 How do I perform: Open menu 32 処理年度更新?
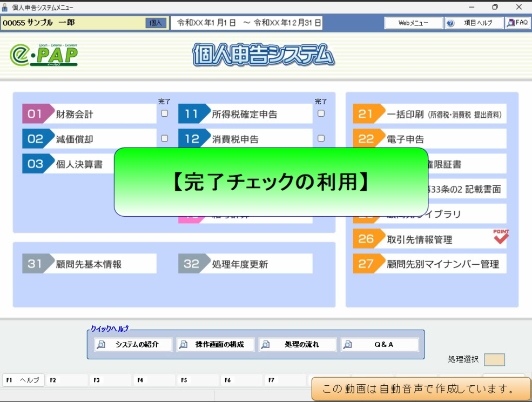(x=245, y=264)
